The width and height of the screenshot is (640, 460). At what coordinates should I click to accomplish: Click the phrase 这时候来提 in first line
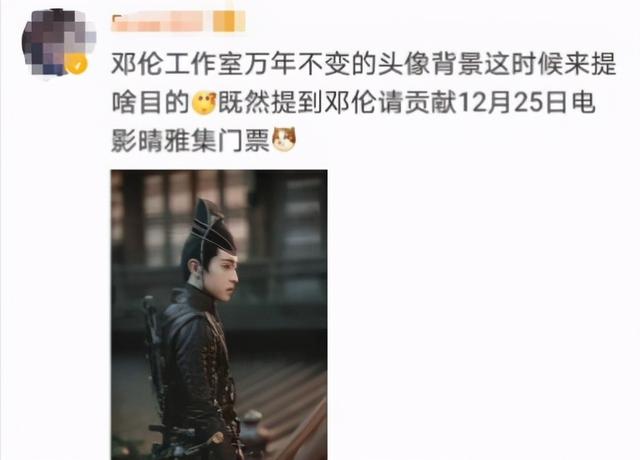click(550, 64)
